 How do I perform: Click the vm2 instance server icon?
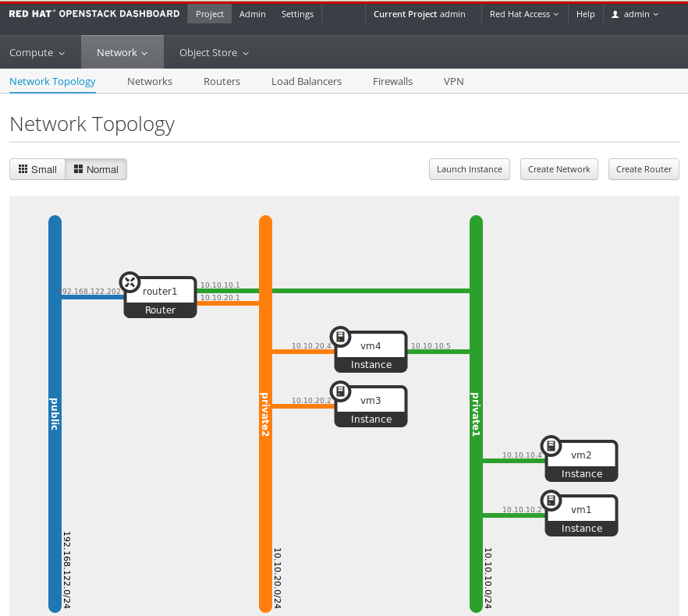(x=551, y=446)
